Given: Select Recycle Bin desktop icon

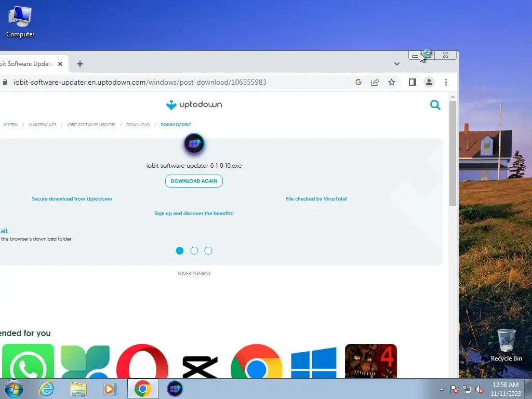Looking at the screenshot, I should coord(506,345).
